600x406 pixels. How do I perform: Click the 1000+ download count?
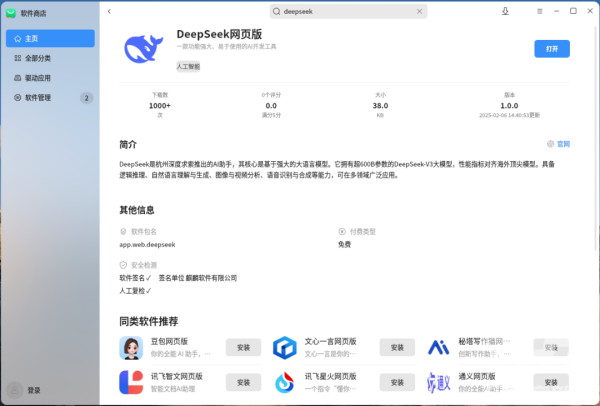(x=160, y=106)
